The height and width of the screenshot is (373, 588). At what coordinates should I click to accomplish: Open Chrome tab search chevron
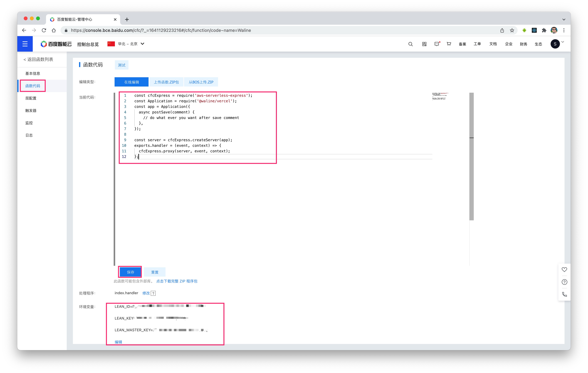(x=564, y=20)
